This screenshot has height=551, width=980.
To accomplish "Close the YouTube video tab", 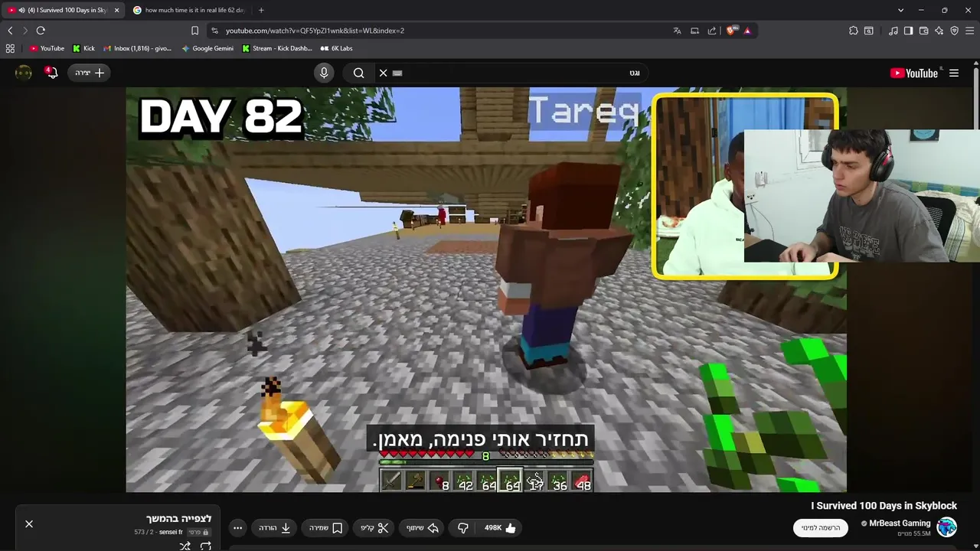I will click(116, 10).
